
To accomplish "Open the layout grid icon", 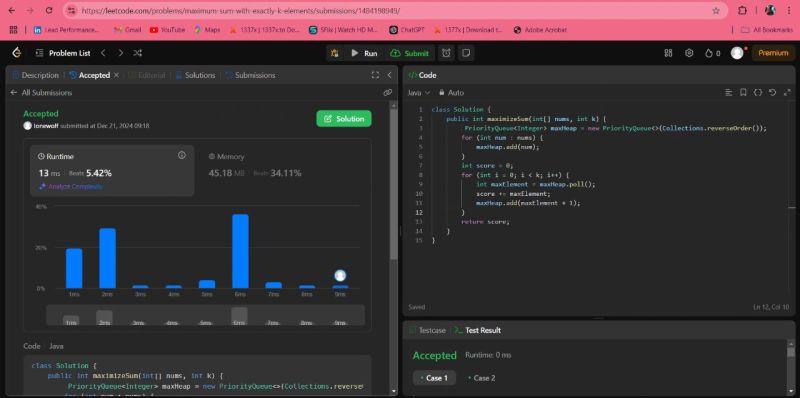I will point(668,53).
